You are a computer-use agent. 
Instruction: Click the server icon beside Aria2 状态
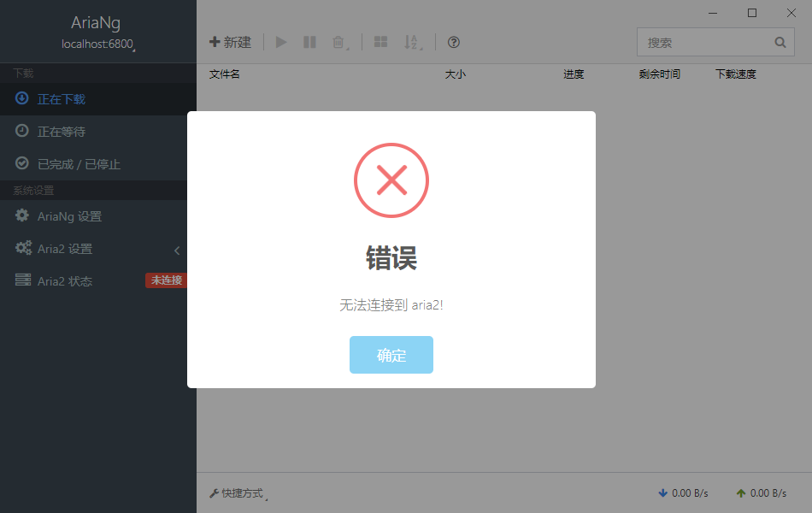tap(23, 280)
